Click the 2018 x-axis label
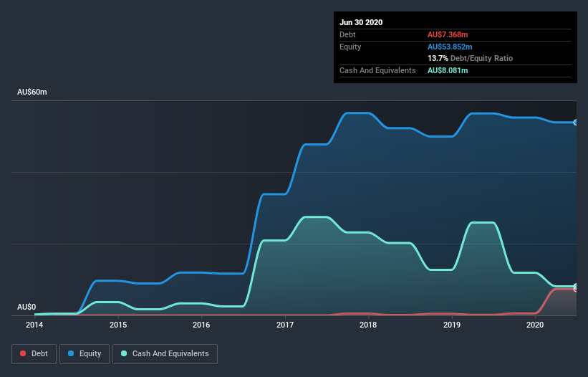This screenshot has width=588, height=377. tap(368, 325)
